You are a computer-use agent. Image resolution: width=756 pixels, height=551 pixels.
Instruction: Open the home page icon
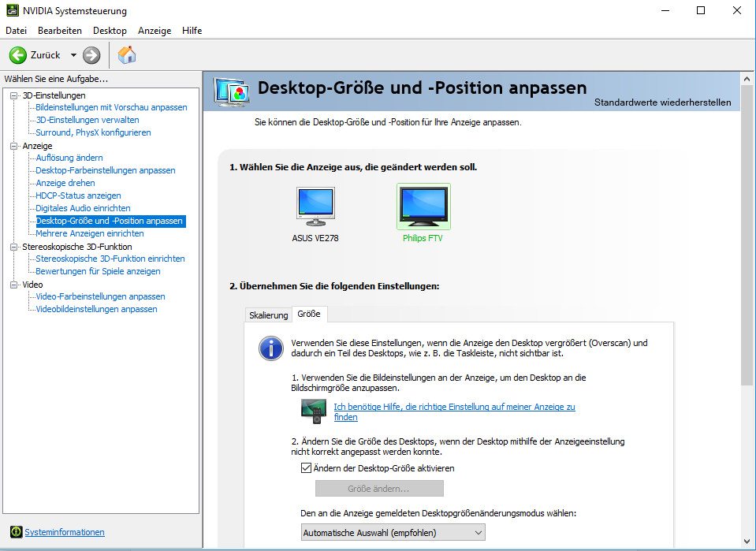pos(127,55)
